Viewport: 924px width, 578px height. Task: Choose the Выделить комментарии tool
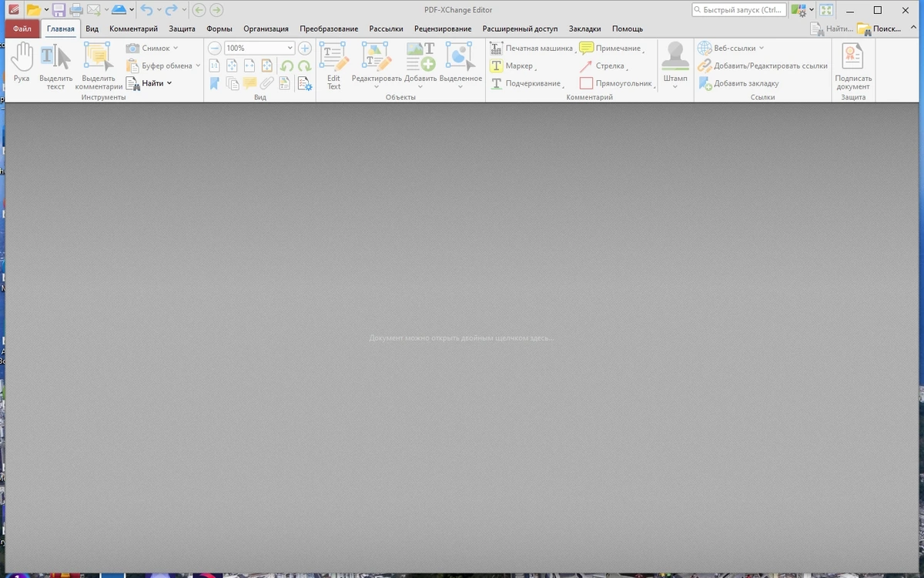pyautogui.click(x=99, y=66)
